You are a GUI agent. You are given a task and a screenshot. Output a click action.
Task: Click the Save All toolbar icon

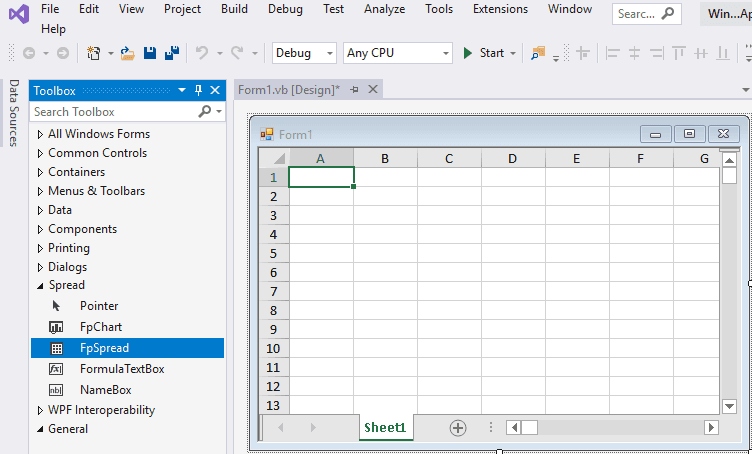171,53
